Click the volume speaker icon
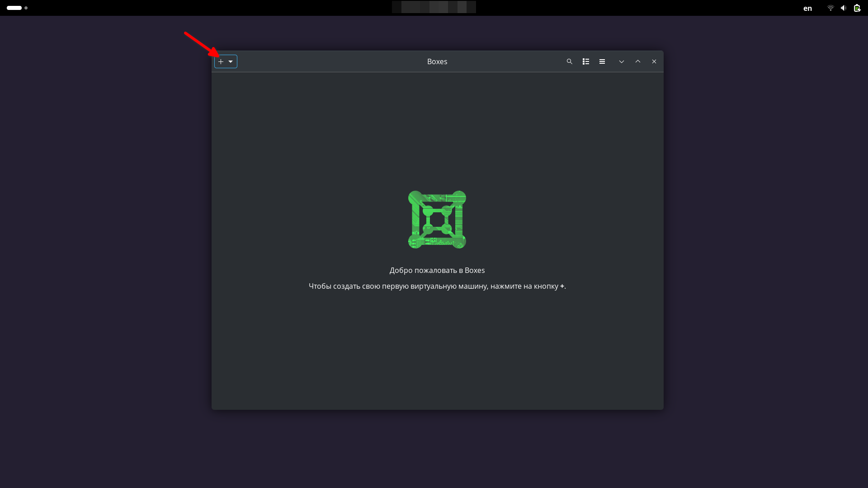This screenshot has height=488, width=868. 844,8
